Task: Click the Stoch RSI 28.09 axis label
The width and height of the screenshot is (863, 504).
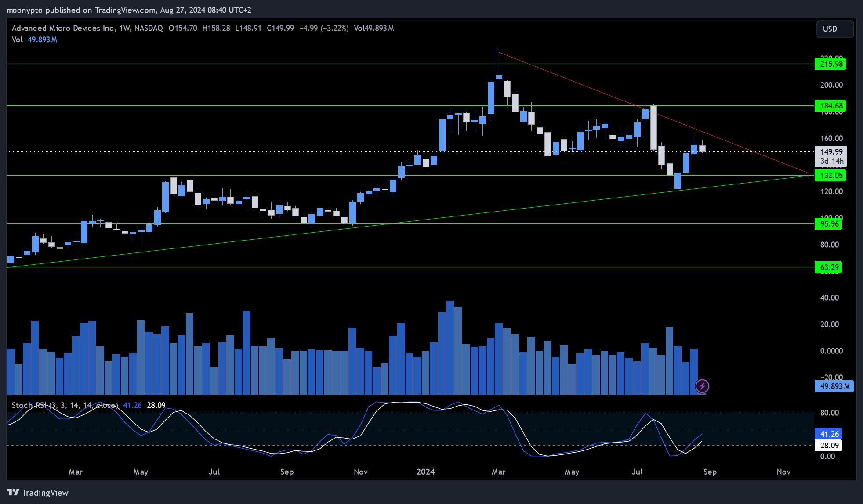Action: pos(828,445)
